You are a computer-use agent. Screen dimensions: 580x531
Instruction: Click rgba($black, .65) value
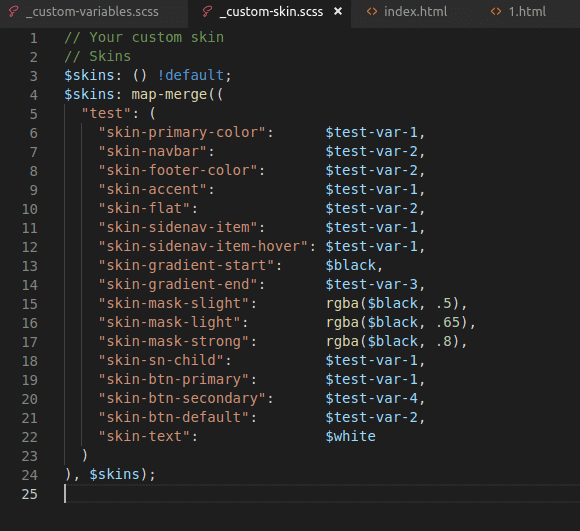coord(397,322)
